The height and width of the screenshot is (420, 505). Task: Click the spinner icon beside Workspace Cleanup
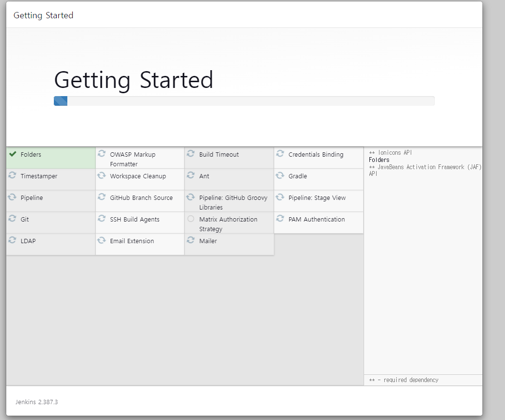click(x=102, y=175)
